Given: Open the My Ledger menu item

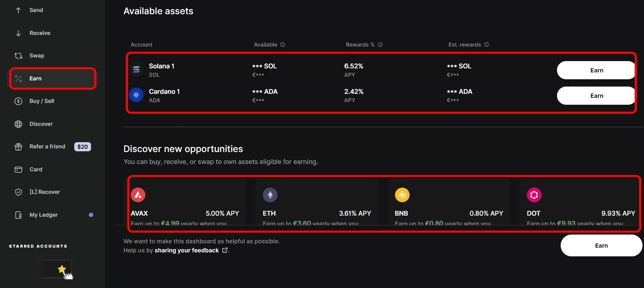Looking at the screenshot, I should tap(44, 215).
